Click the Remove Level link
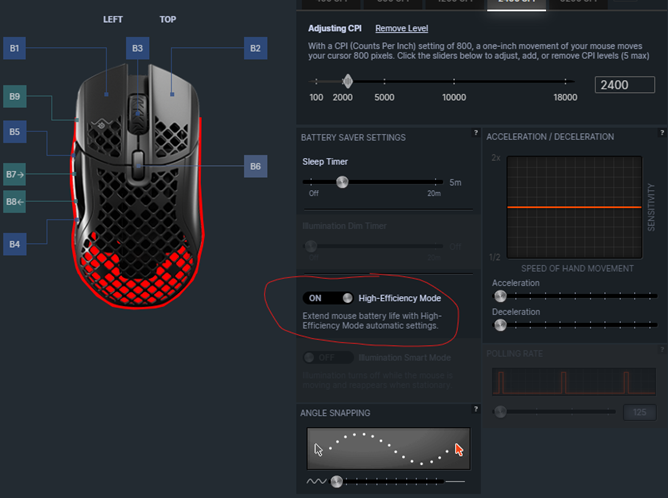 (x=401, y=29)
